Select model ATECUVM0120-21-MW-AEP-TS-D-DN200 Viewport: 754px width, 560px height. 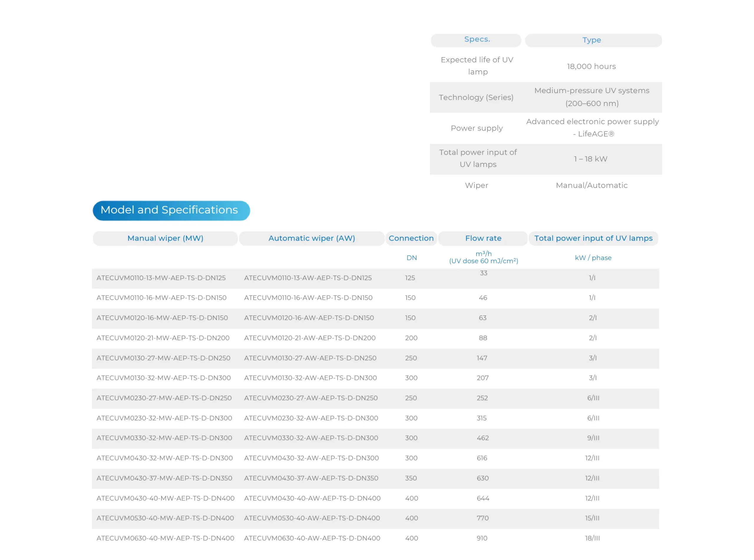coord(163,338)
